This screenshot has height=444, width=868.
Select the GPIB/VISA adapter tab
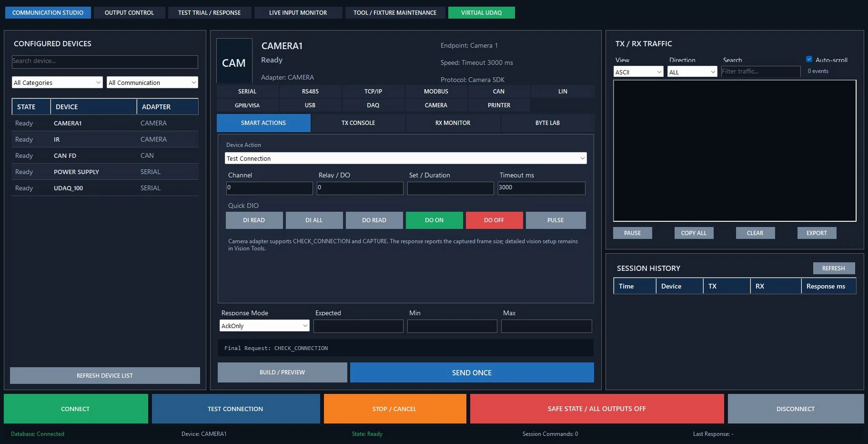click(247, 105)
